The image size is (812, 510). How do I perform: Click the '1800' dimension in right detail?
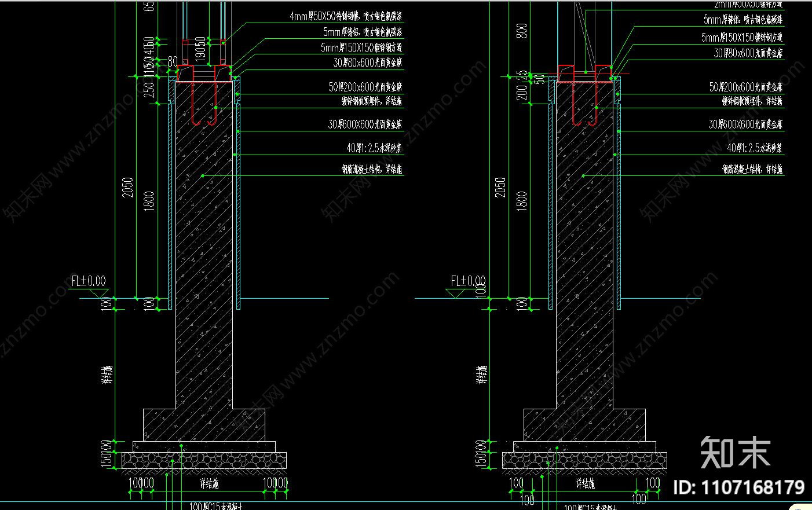[522, 201]
